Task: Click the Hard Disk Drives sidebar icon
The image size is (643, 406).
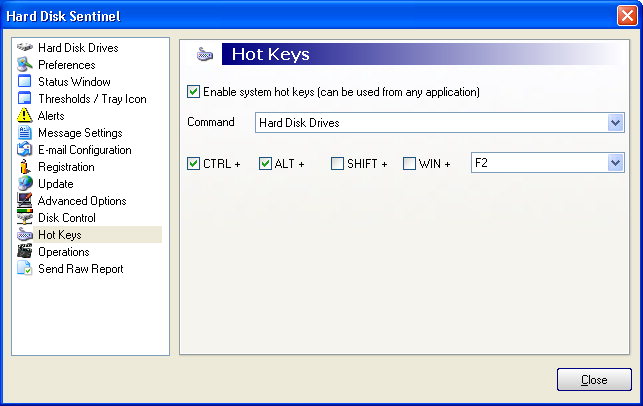Action: pos(25,48)
